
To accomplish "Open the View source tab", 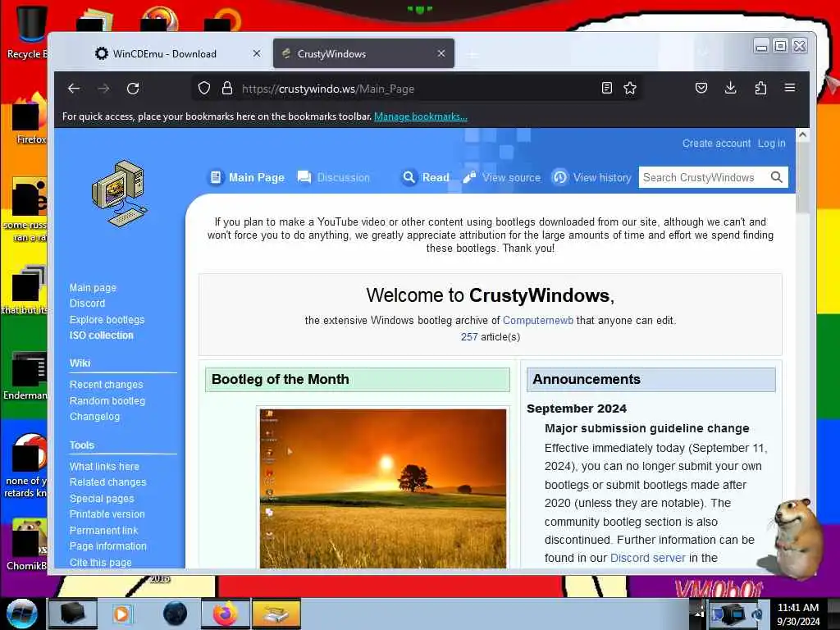I will 501,177.
